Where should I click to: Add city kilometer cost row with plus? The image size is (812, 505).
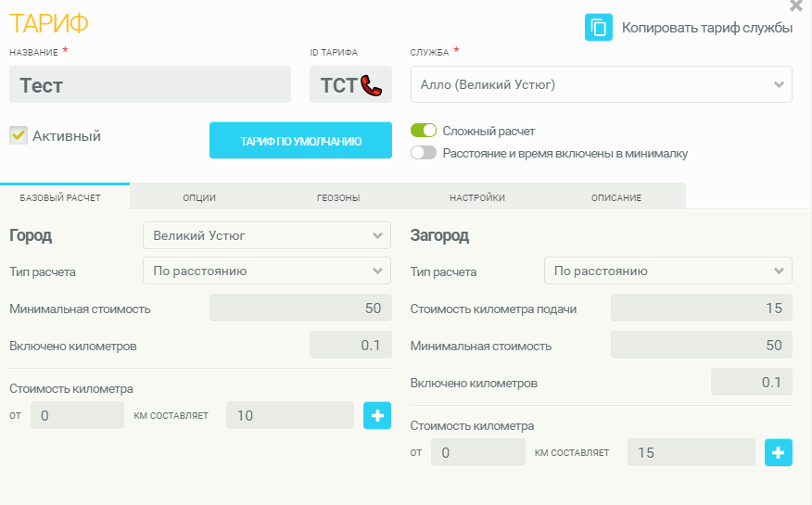[377, 415]
